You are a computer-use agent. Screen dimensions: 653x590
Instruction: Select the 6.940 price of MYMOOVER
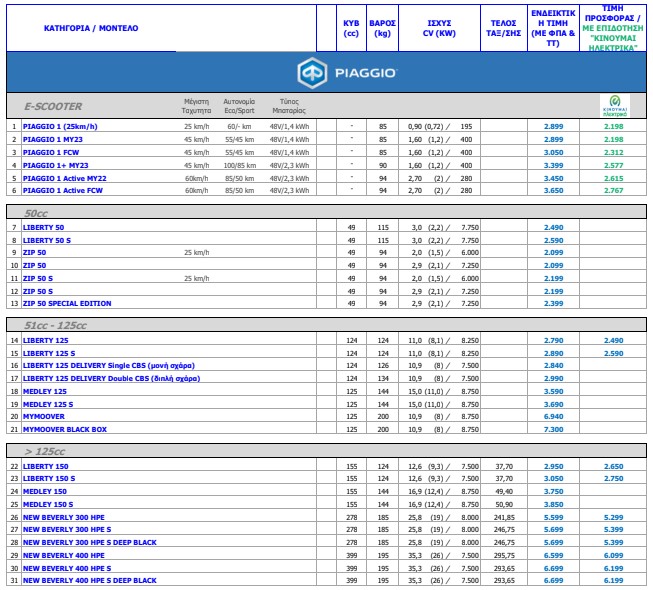tap(553, 416)
